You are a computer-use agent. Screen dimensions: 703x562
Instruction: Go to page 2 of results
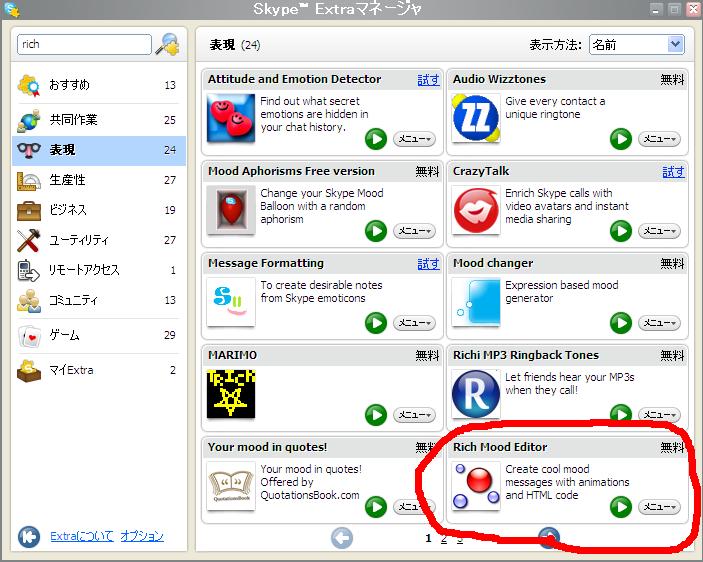pyautogui.click(x=444, y=539)
